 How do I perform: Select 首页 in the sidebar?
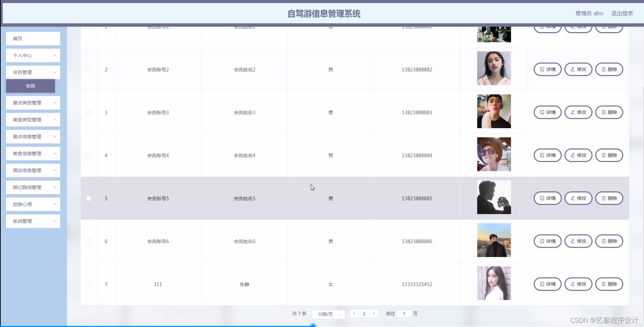pyautogui.click(x=33, y=38)
